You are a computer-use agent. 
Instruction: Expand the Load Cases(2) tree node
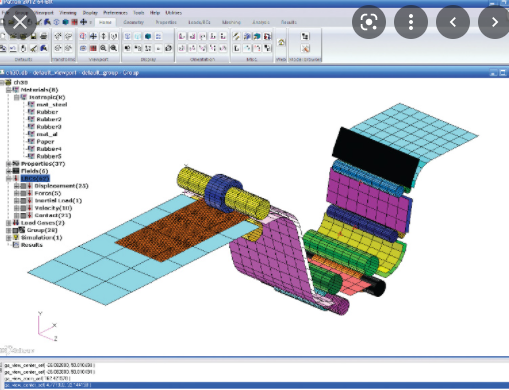[x=8, y=223]
